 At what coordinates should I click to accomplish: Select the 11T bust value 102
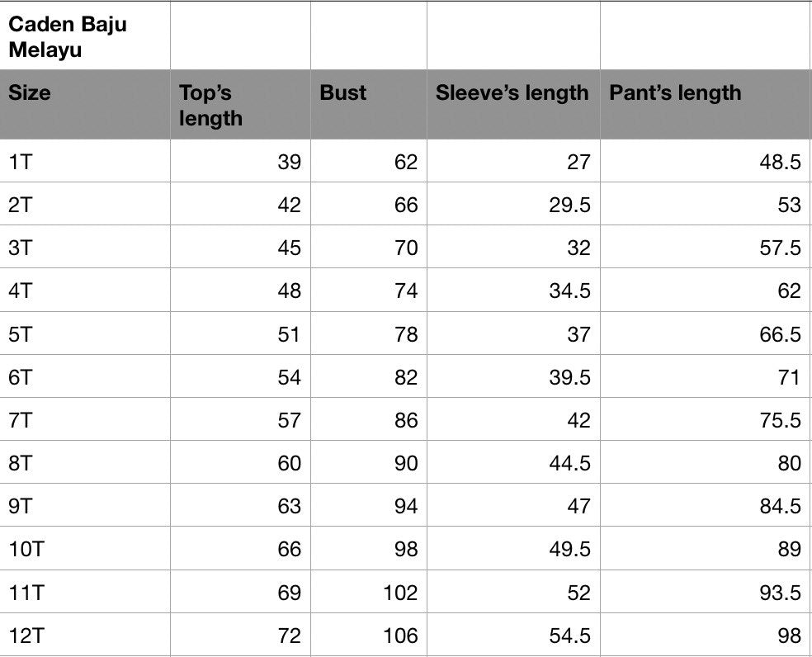[x=400, y=593]
